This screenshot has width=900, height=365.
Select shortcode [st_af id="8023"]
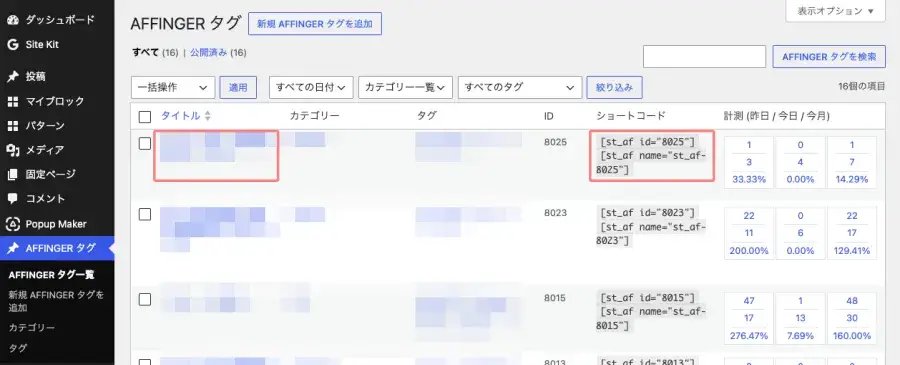647,213
